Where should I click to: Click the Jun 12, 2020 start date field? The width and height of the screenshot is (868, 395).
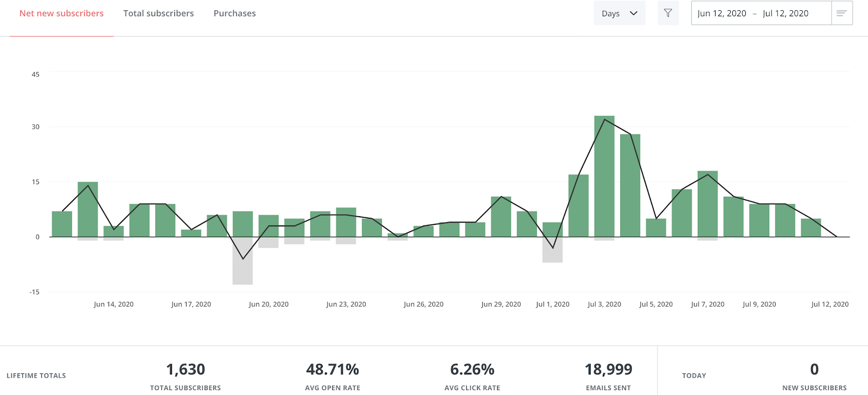coord(722,14)
